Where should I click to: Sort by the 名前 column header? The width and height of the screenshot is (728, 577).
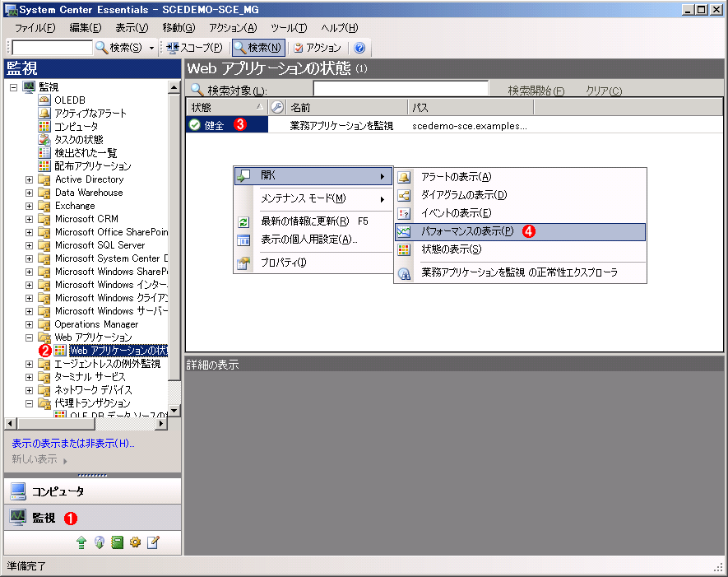(347, 107)
